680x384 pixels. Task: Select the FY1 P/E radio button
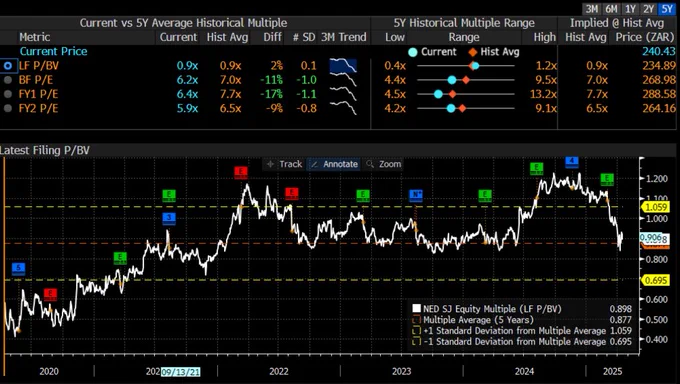8,94
